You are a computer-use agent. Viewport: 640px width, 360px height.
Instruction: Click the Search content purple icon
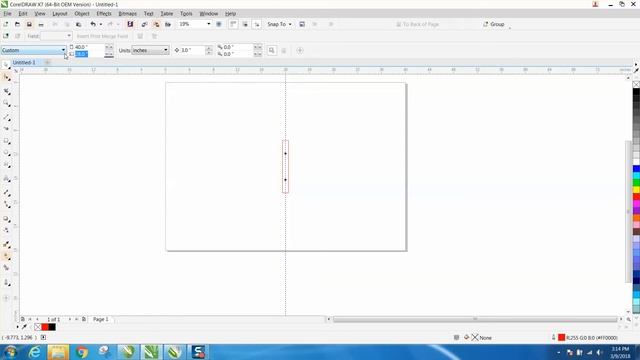[x=130, y=24]
